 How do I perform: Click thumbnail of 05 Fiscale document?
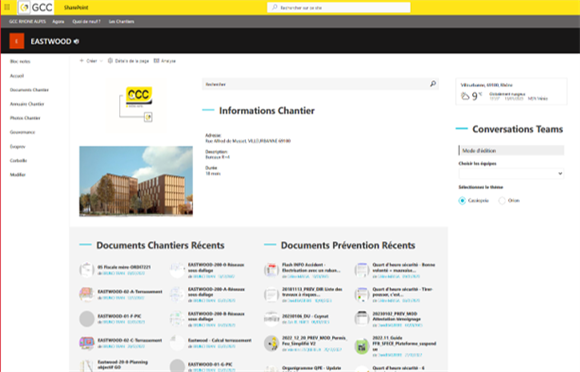tap(87, 270)
